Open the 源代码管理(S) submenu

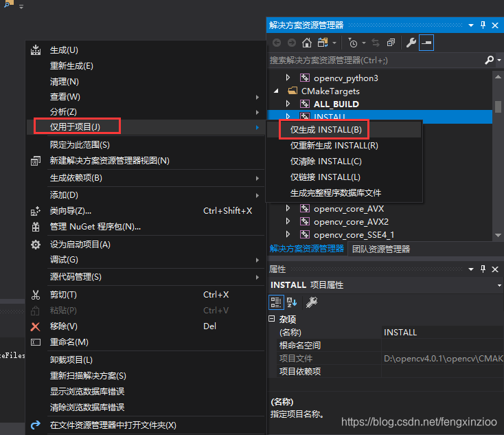point(146,277)
